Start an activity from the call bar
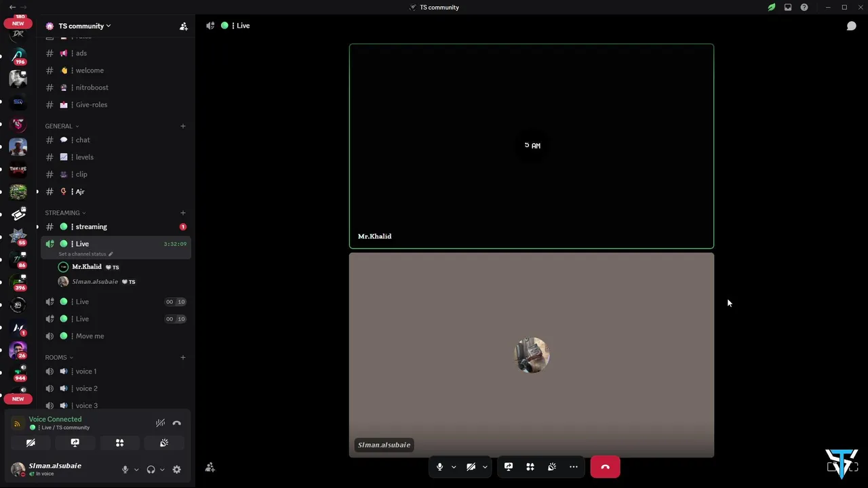868x488 pixels. (x=530, y=466)
